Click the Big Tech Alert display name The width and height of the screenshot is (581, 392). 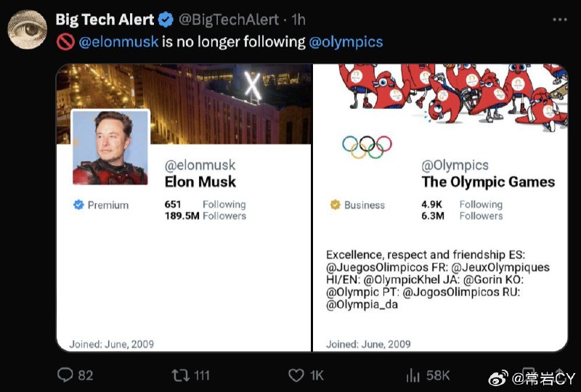tap(105, 20)
